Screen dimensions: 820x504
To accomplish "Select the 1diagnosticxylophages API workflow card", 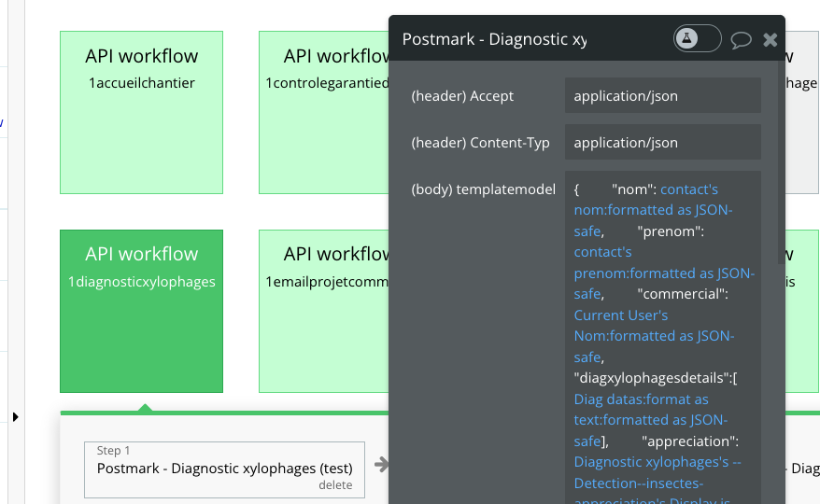I will pyautogui.click(x=141, y=311).
